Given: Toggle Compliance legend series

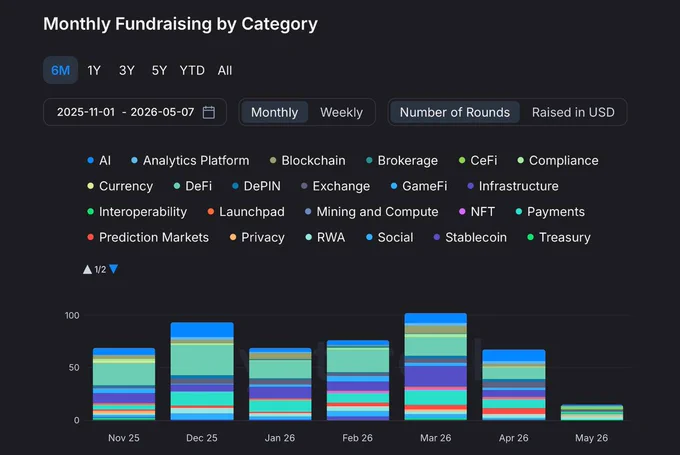Looking at the screenshot, I should (558, 160).
